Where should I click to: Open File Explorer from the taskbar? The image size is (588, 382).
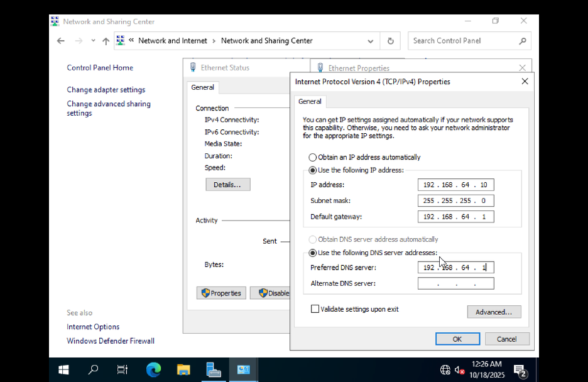click(183, 369)
